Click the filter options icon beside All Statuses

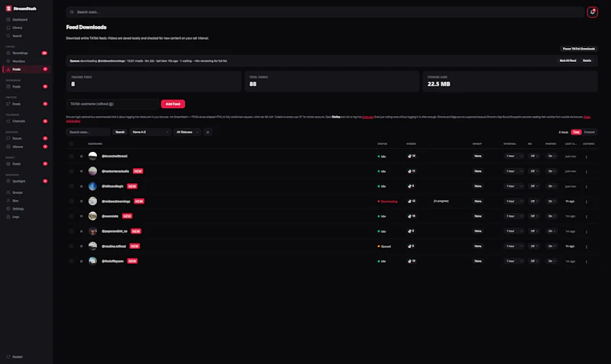208,132
